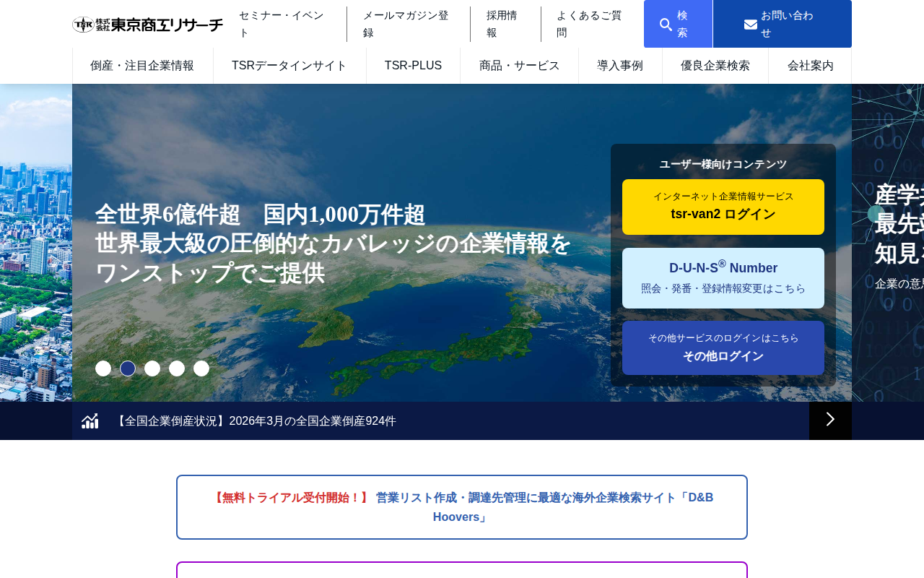Open the 優良企業検索 menu item

pyautogui.click(x=715, y=66)
